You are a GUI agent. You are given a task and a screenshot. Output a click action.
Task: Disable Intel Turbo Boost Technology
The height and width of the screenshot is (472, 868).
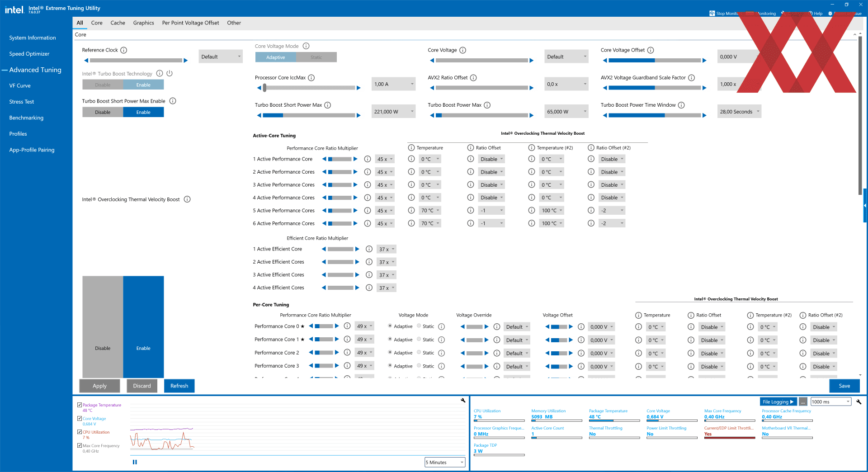[103, 85]
